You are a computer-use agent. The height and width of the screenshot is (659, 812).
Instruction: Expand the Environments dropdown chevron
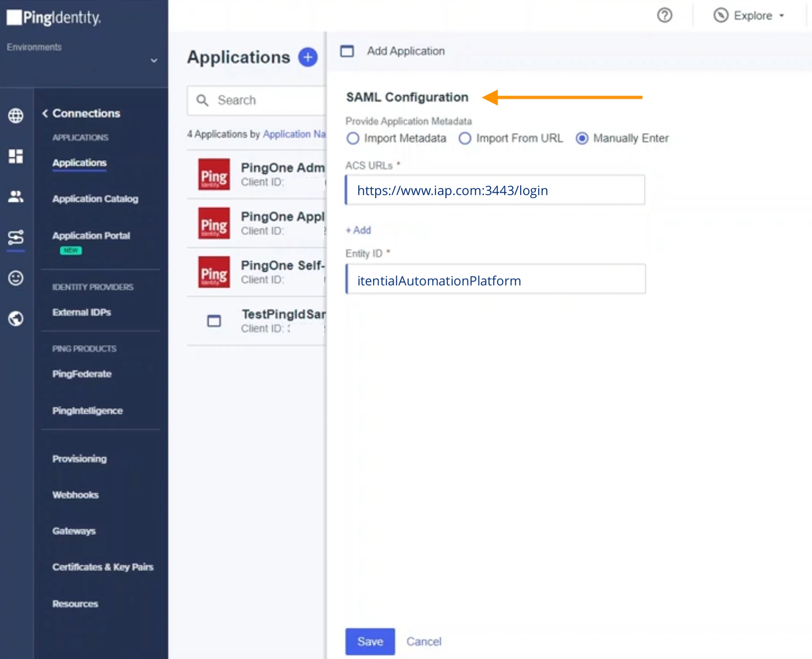154,61
